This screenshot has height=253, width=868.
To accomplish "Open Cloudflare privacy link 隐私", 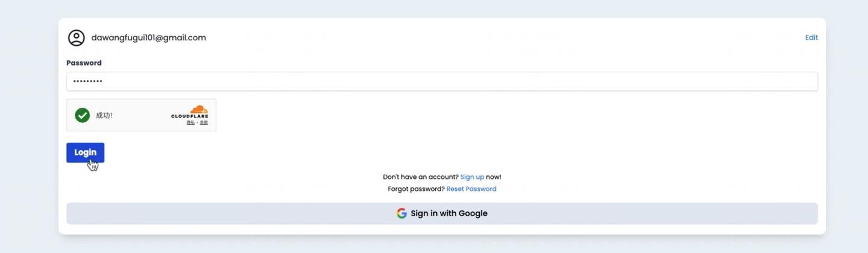I will (x=190, y=123).
